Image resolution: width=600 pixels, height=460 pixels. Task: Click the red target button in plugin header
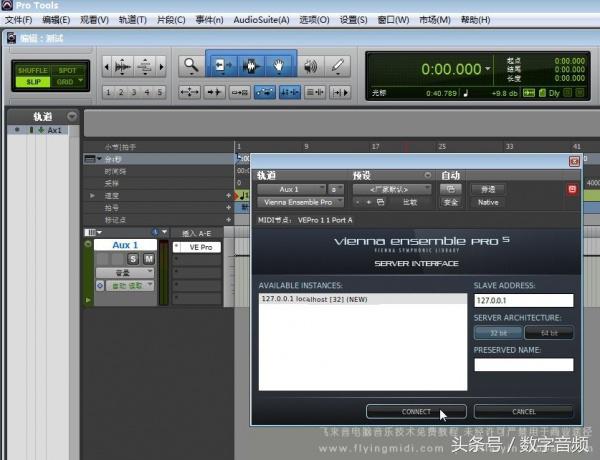tap(572, 189)
